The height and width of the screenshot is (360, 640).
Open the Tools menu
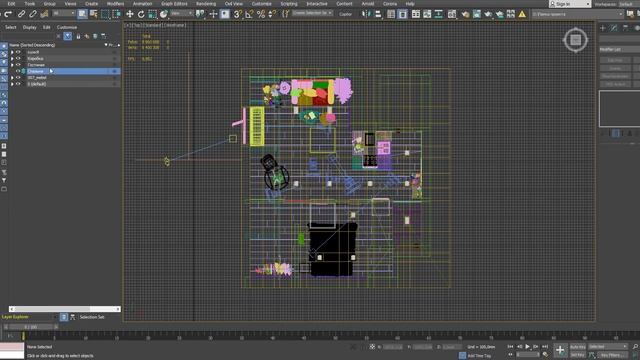click(30, 4)
